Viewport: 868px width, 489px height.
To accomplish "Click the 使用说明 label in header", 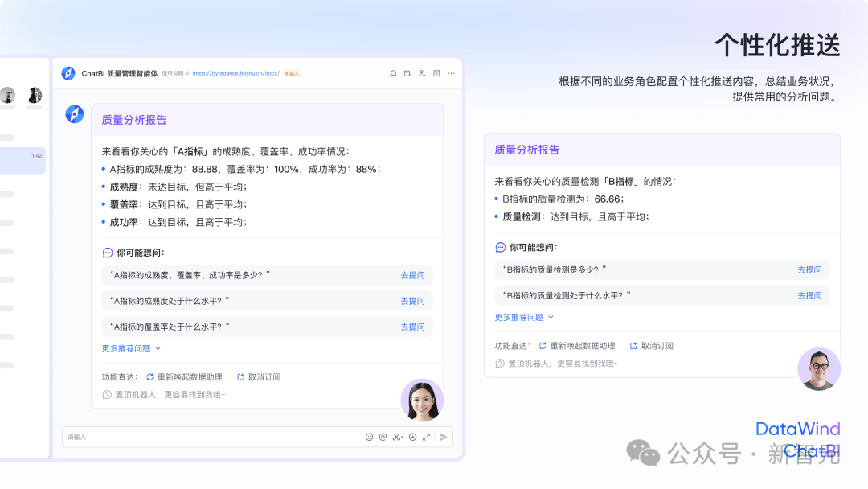I will (x=172, y=73).
